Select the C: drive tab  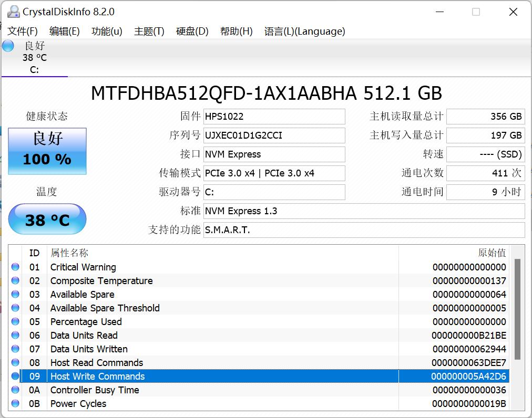point(34,58)
